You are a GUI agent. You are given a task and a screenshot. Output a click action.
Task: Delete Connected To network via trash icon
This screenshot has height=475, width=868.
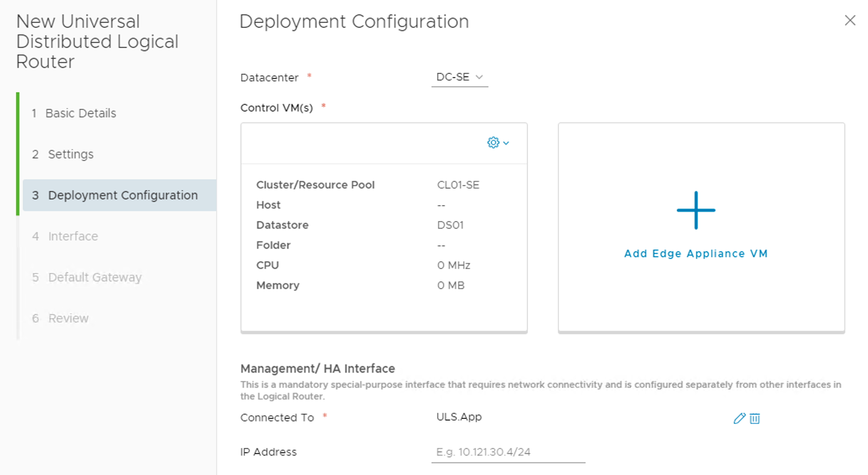coord(754,418)
